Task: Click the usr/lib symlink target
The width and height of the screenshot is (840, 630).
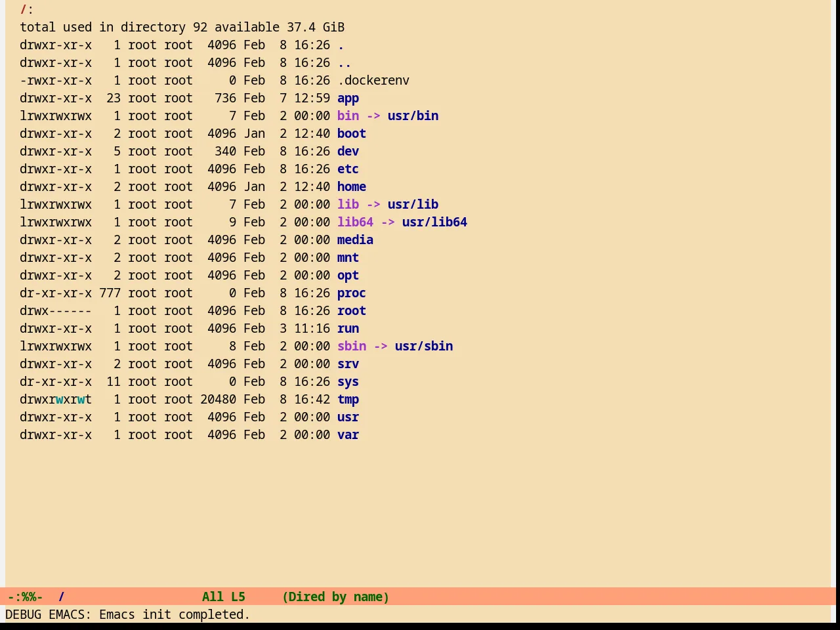Action: tap(413, 205)
